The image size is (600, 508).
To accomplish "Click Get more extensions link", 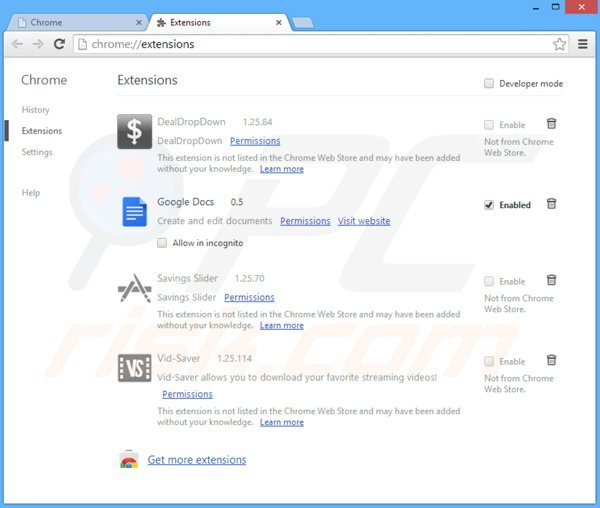I will 197,459.
